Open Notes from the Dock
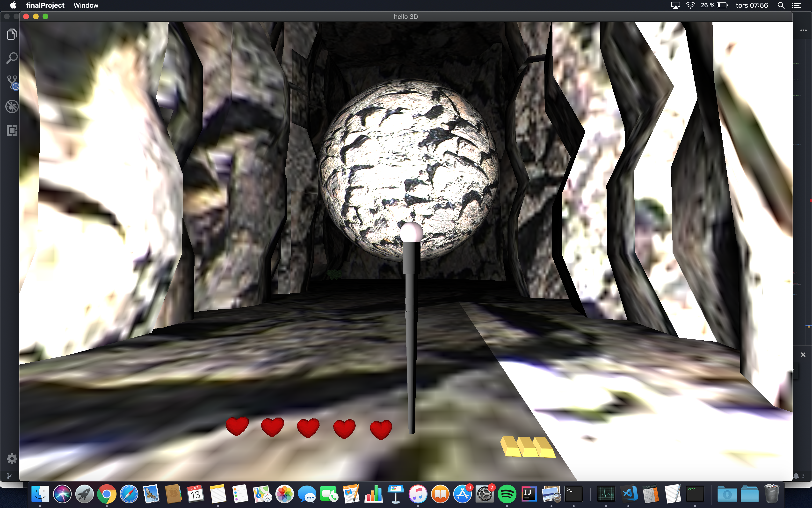Screen dimensions: 812x508 pos(218,494)
